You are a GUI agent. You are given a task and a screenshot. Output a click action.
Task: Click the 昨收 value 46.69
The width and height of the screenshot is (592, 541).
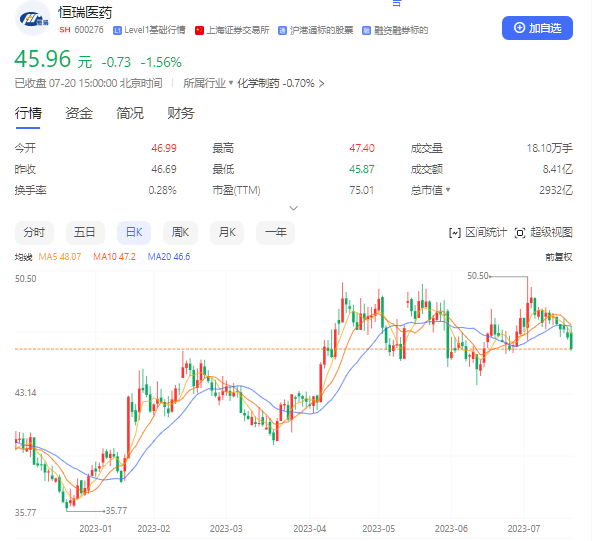[x=164, y=169]
